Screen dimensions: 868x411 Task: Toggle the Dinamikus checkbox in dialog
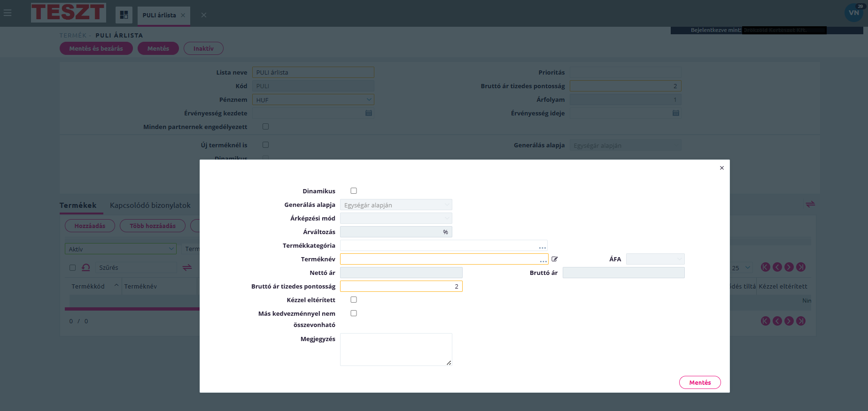coord(354,191)
